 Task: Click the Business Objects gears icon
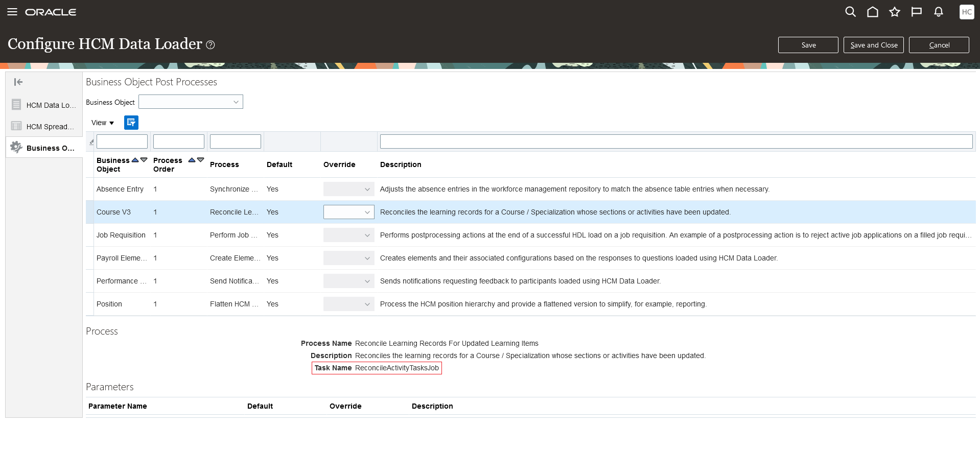[16, 147]
